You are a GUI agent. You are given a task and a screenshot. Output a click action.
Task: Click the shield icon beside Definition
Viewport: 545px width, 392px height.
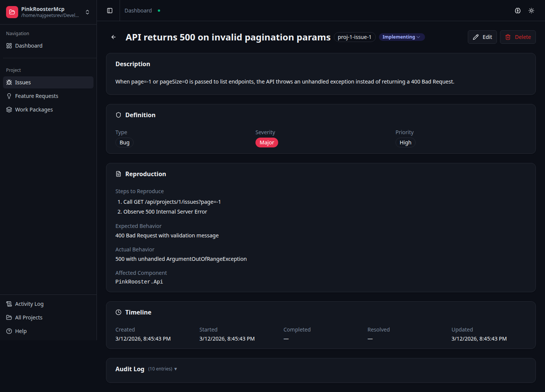pos(118,115)
